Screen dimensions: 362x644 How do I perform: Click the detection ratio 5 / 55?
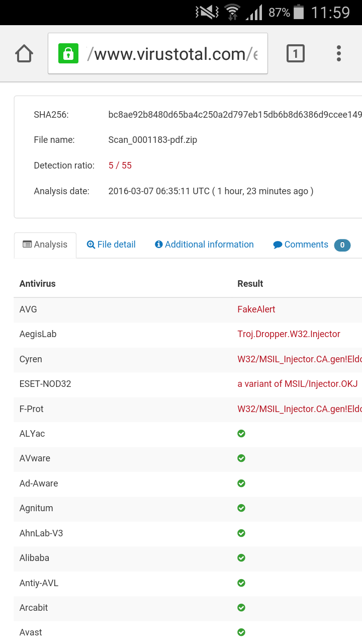tap(120, 166)
